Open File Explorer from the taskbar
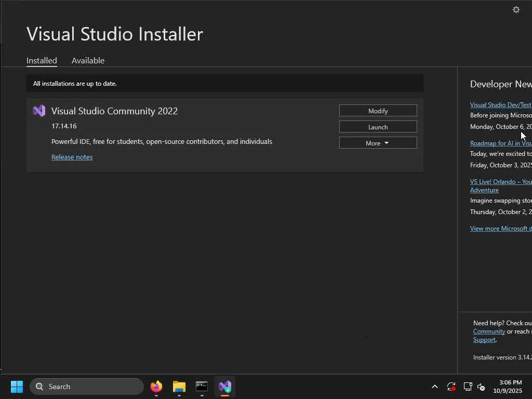The image size is (532, 399). 179,387
